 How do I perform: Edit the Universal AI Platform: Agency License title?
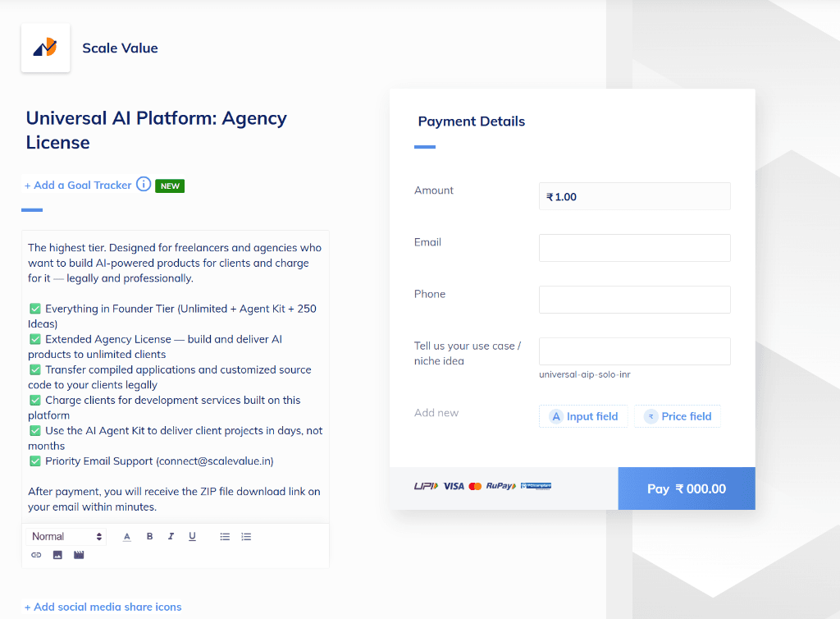157,131
